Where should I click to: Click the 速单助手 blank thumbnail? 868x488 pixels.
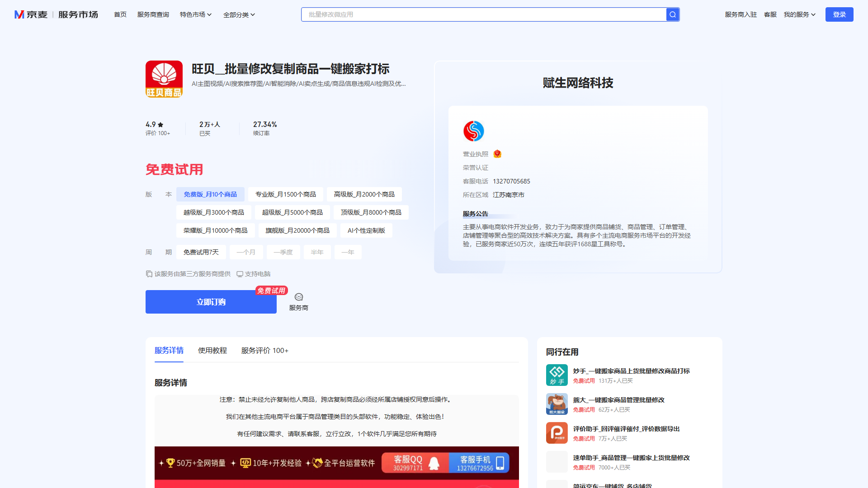click(557, 462)
